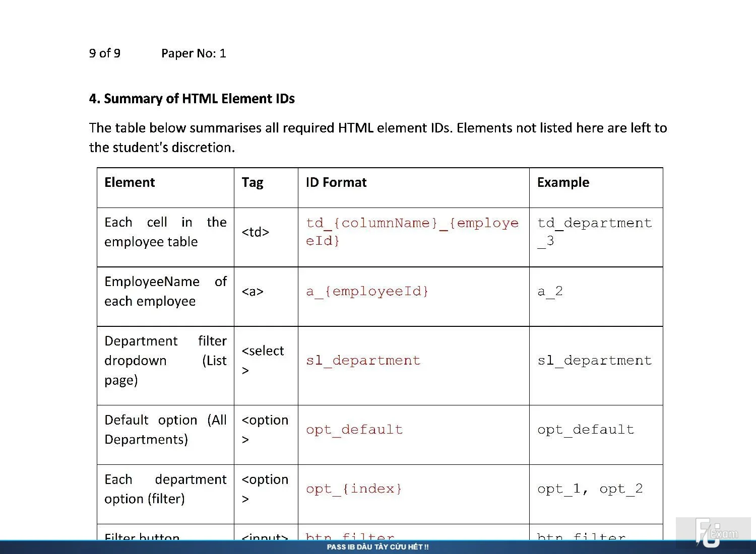Click the PASS IB DÂU TÂY banner text
Image resolution: width=756 pixels, height=554 pixels.
click(378, 547)
